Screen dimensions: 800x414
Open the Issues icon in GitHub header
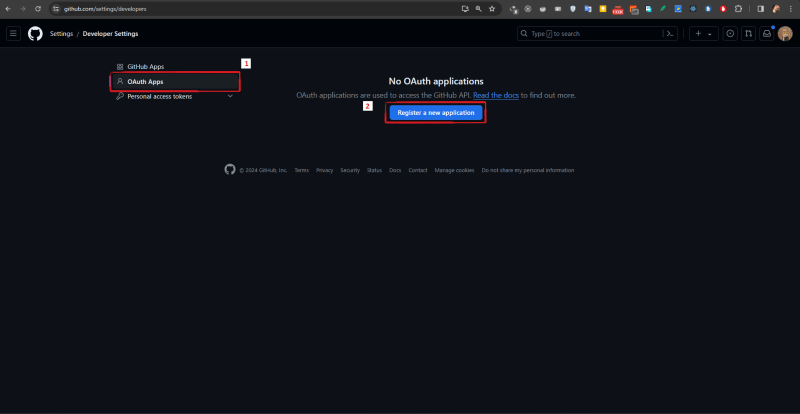click(x=731, y=34)
